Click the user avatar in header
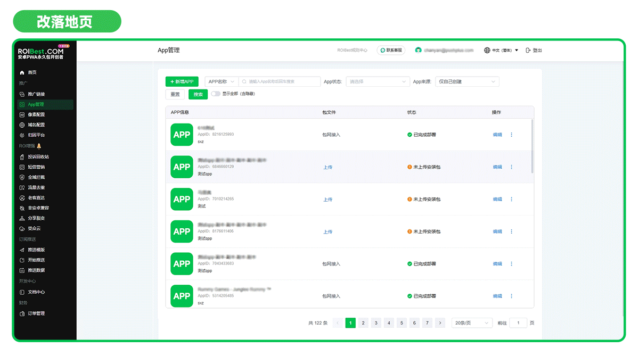This screenshot has height=364, width=639. click(x=418, y=50)
